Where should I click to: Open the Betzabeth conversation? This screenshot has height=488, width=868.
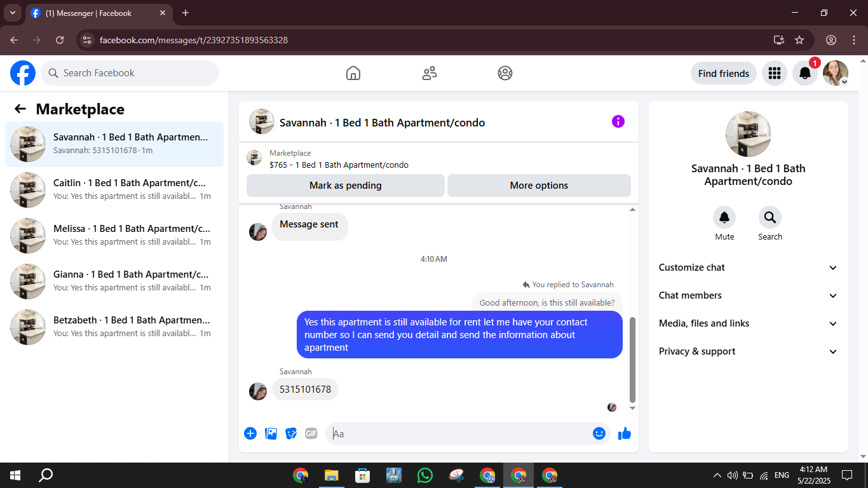(114, 327)
